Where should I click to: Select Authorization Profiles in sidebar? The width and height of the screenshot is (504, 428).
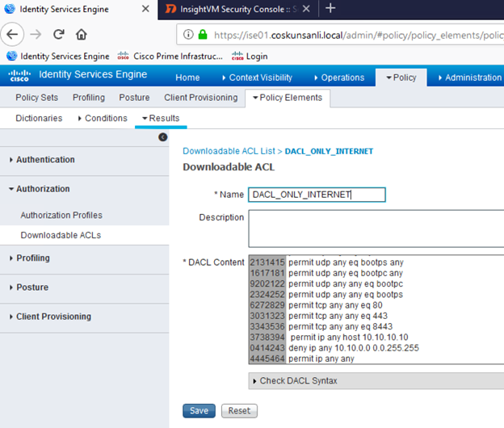click(x=61, y=215)
